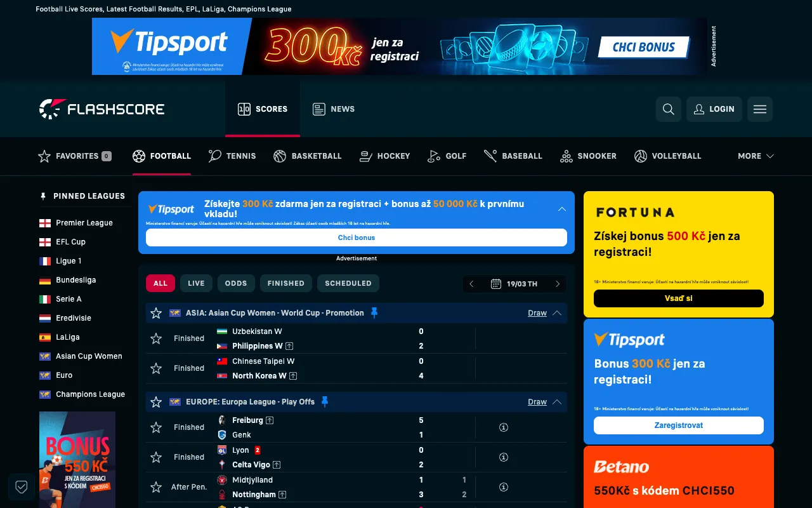Filter matches by LIVE
This screenshot has height=508, width=812.
(x=196, y=283)
